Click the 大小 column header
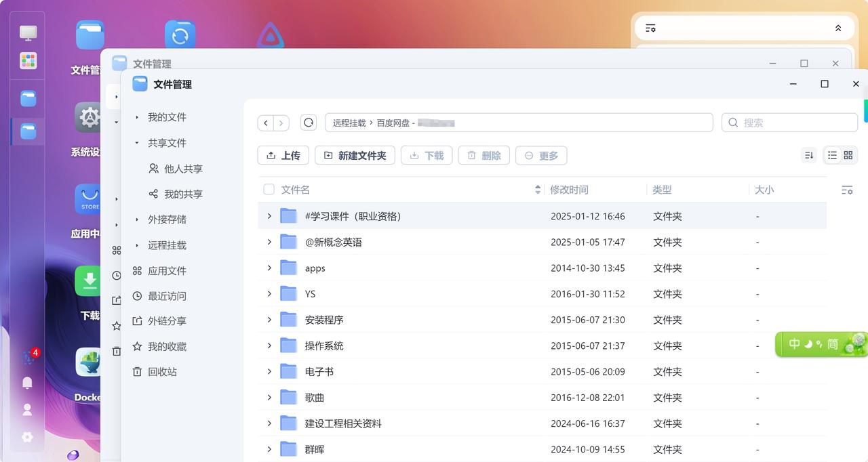The width and height of the screenshot is (868, 462). click(764, 190)
